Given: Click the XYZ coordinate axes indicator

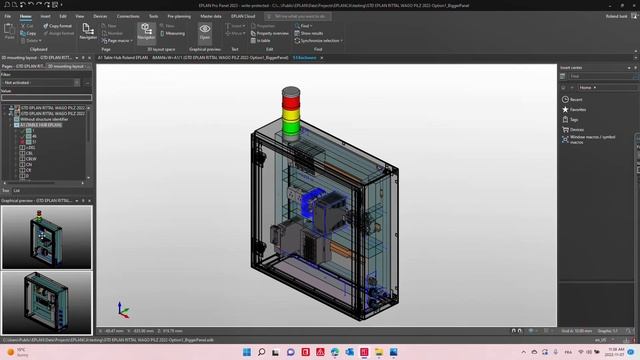Looking at the screenshot, I should 123,310.
